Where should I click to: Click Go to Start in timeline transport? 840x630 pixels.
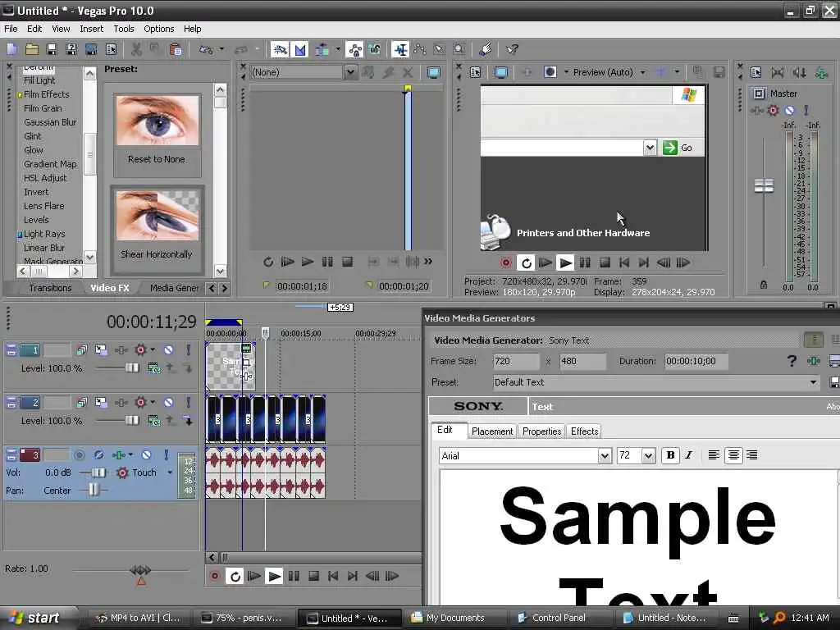(x=333, y=577)
